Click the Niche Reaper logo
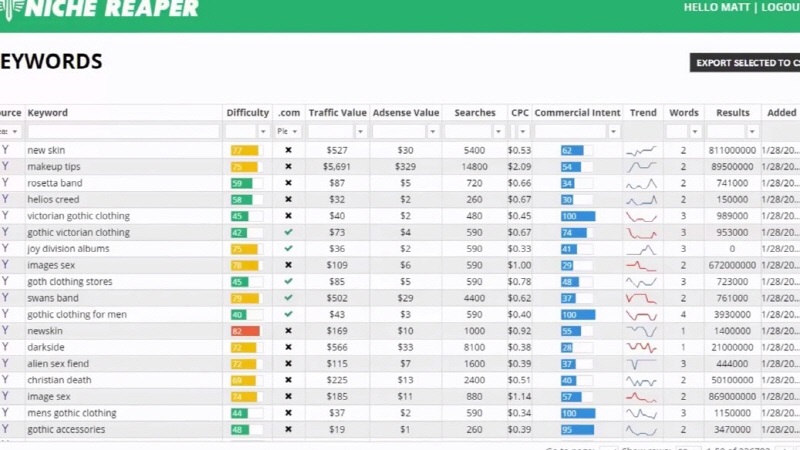The width and height of the screenshot is (800, 450). click(x=99, y=9)
